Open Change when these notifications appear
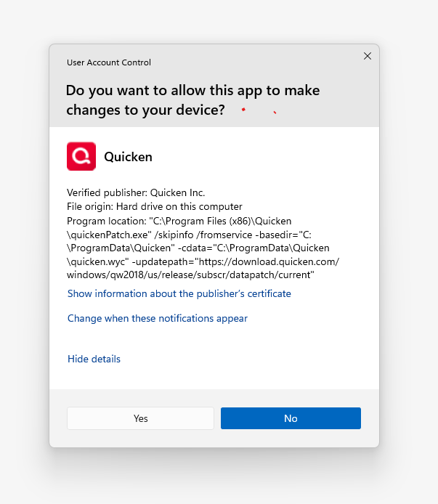438x504 pixels. tap(158, 318)
